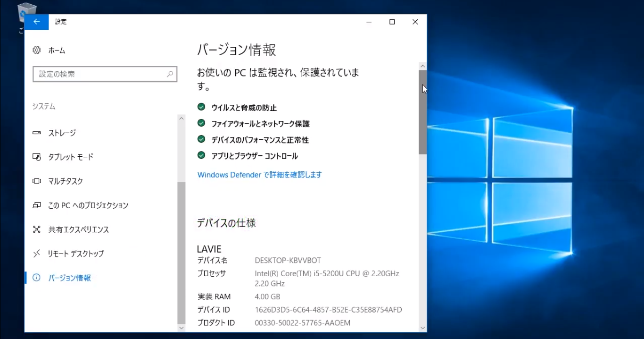Click green check next to アプリとブラウザー コントロール
This screenshot has height=339, width=644.
(201, 155)
